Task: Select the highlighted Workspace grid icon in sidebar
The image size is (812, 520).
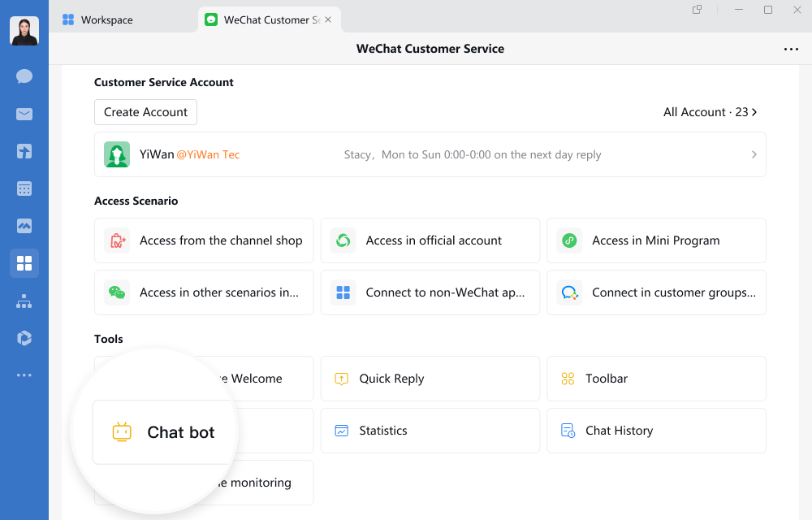Action: coord(24,263)
